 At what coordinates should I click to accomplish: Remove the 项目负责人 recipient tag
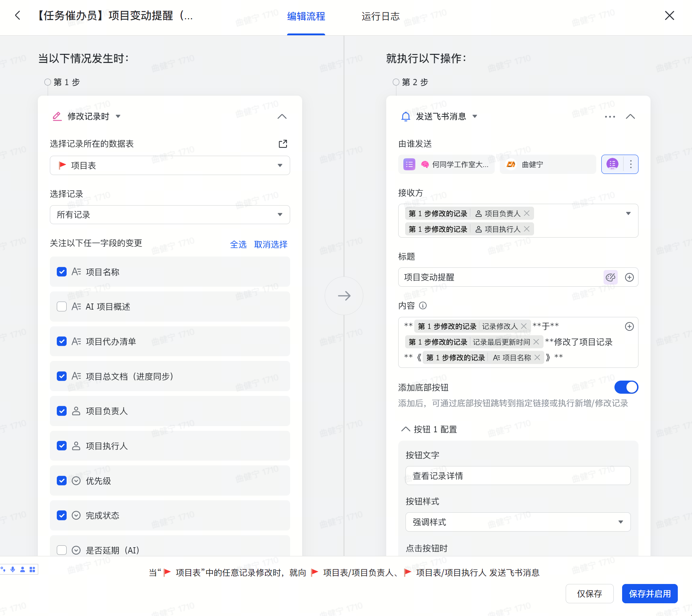tap(527, 214)
